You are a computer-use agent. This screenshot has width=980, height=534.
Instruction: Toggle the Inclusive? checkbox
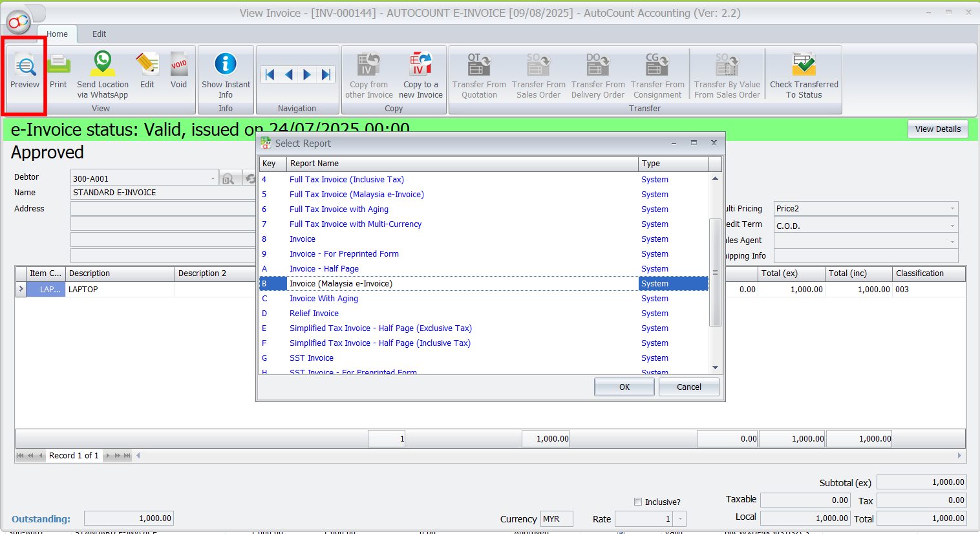(638, 502)
